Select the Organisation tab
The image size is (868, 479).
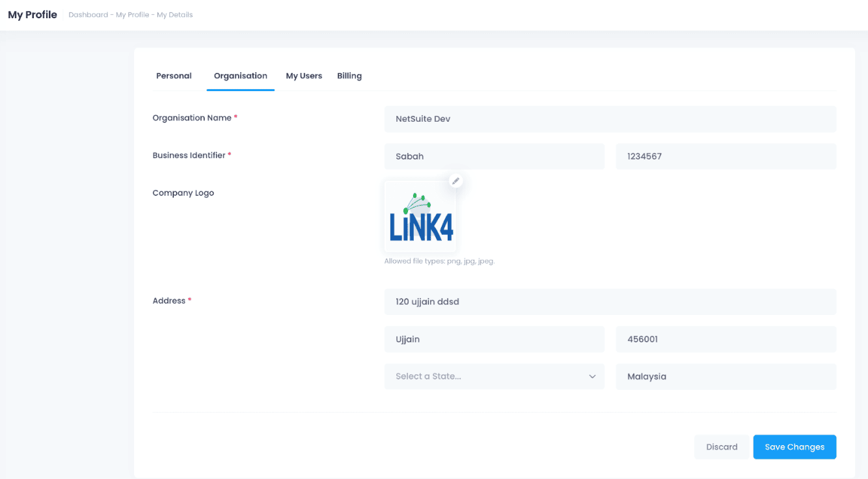(240, 75)
